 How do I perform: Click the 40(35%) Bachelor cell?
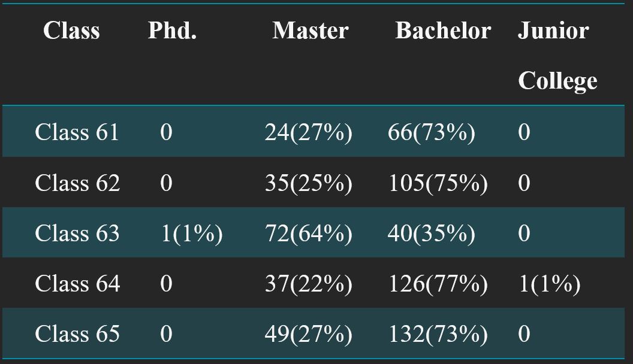point(431,234)
